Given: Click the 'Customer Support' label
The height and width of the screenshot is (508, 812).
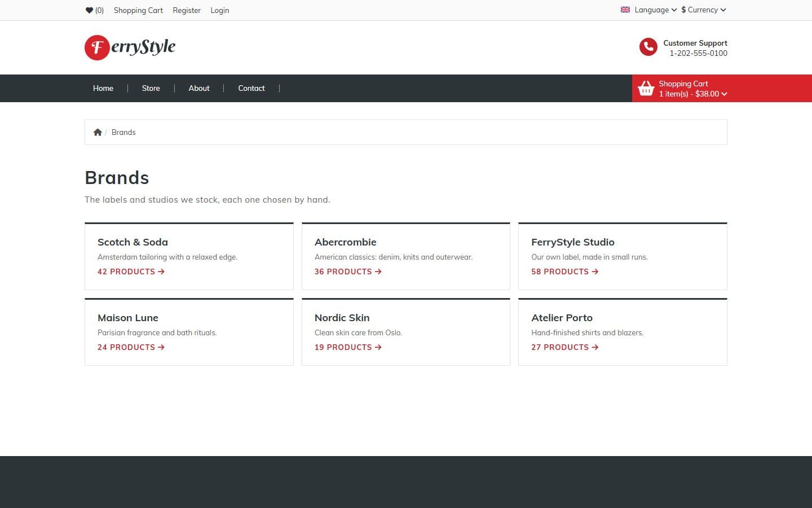Looking at the screenshot, I should tap(695, 43).
